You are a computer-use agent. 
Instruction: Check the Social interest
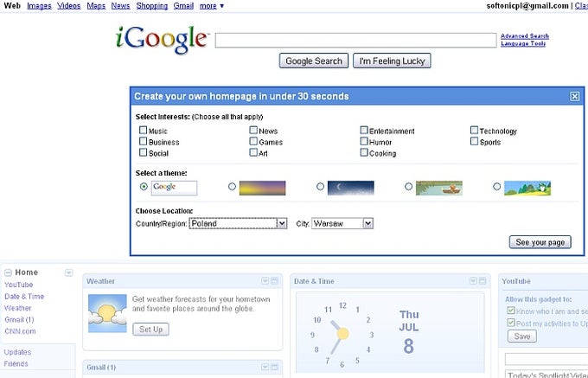click(x=143, y=152)
